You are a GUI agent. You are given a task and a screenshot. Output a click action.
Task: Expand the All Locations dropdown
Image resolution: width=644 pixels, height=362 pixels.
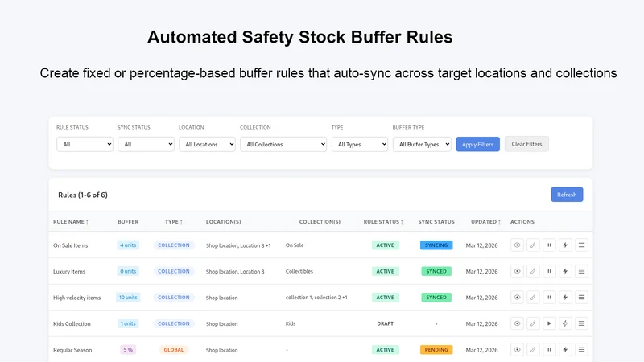pos(207,144)
